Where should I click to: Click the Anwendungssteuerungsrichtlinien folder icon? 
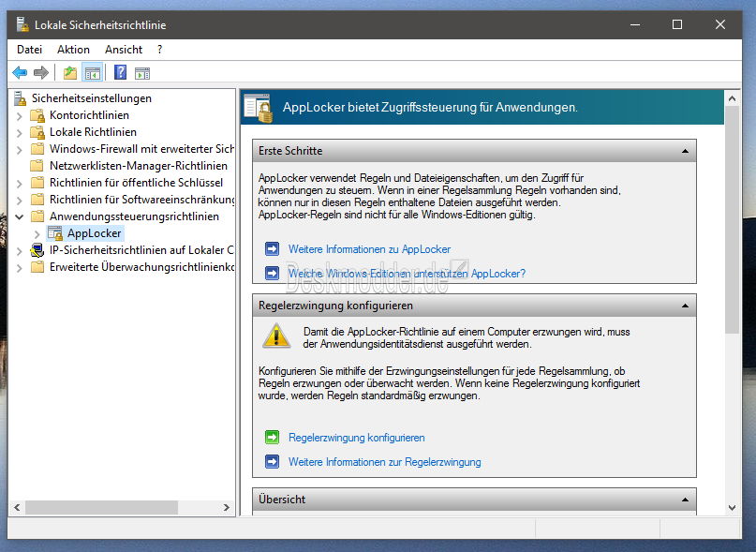click(x=37, y=216)
